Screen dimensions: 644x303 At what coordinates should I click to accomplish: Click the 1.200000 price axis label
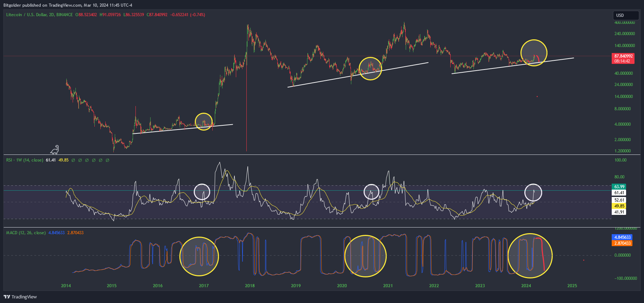[x=623, y=151]
